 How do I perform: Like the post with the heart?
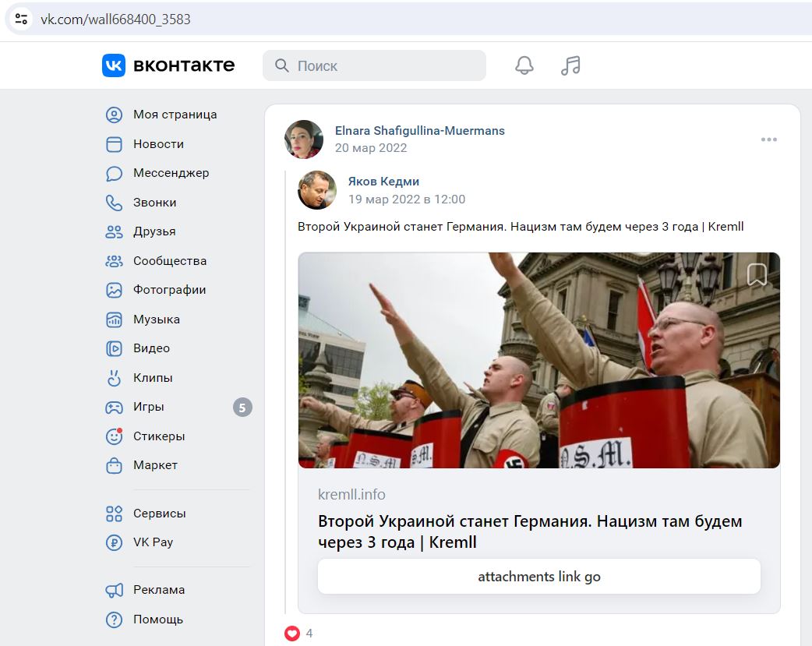point(292,633)
